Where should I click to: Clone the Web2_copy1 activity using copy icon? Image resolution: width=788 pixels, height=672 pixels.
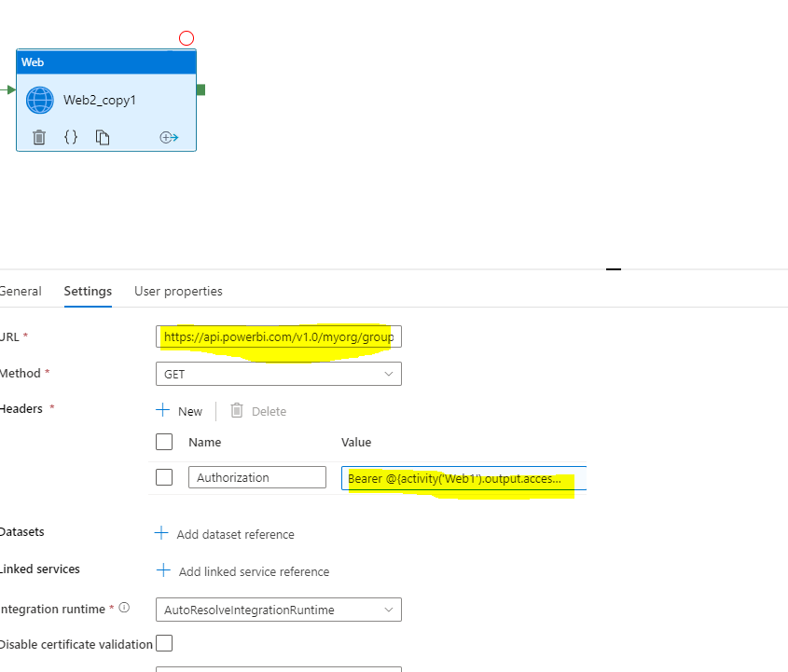point(102,136)
